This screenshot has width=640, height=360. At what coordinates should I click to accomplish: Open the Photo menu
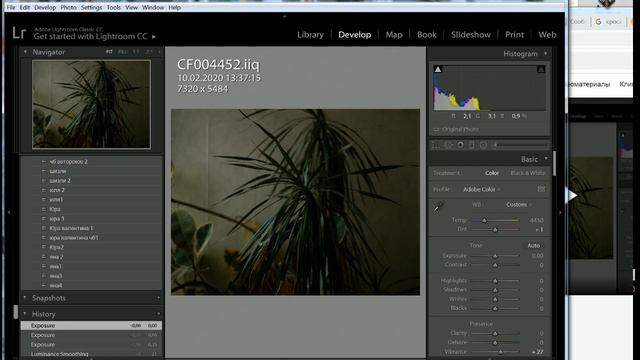click(x=68, y=7)
